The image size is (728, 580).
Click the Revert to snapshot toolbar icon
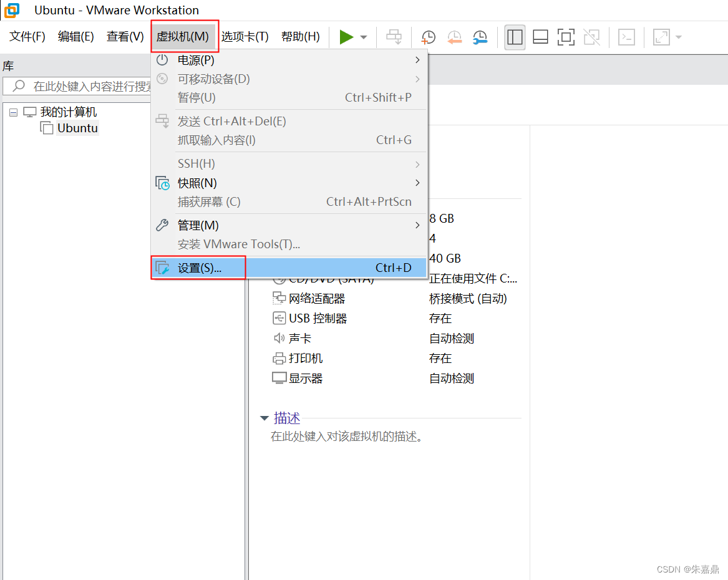(454, 37)
